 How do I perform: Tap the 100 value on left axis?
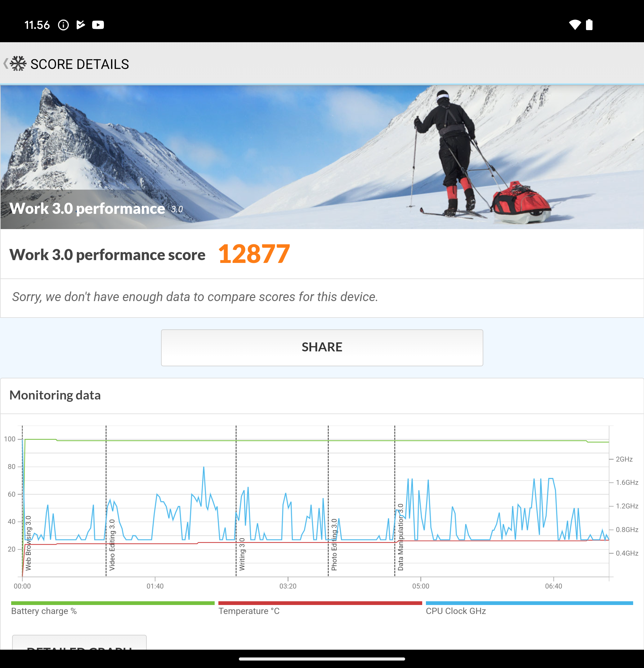[x=10, y=439]
